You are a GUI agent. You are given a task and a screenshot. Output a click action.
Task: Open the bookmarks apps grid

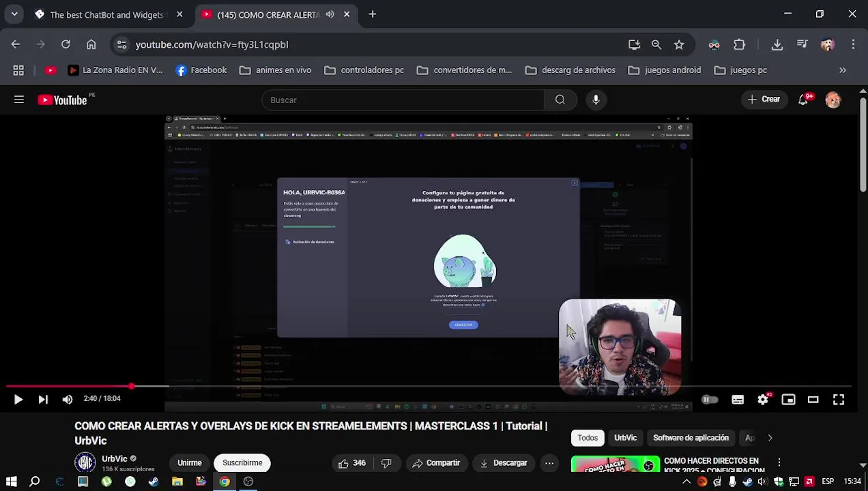18,70
